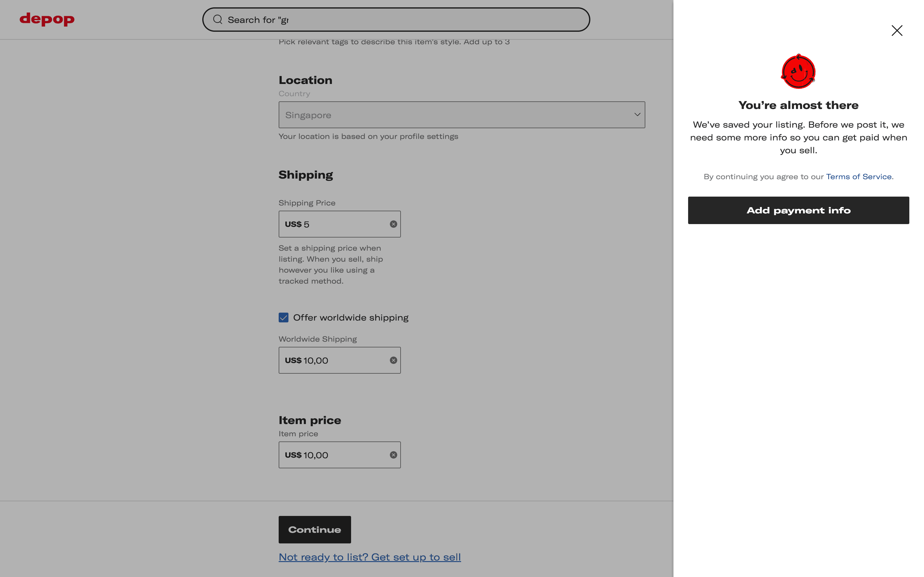Click into the Shipping Price input

pyautogui.click(x=344, y=224)
